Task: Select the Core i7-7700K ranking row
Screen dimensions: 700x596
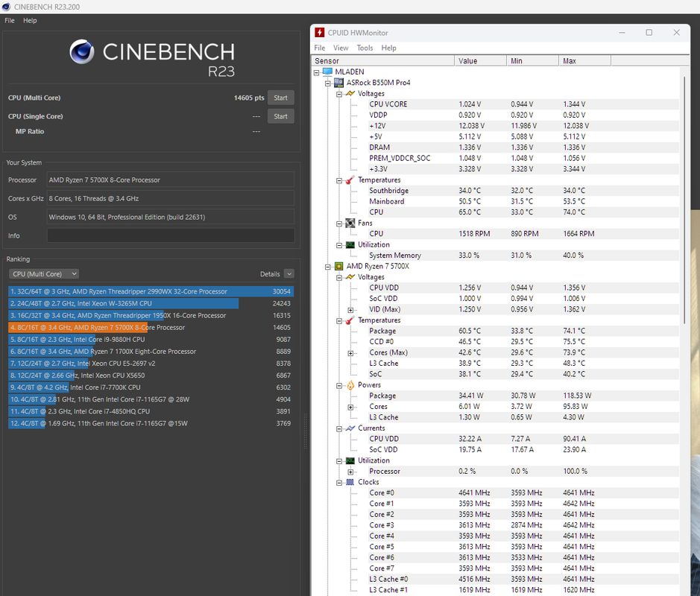Action: point(151,387)
